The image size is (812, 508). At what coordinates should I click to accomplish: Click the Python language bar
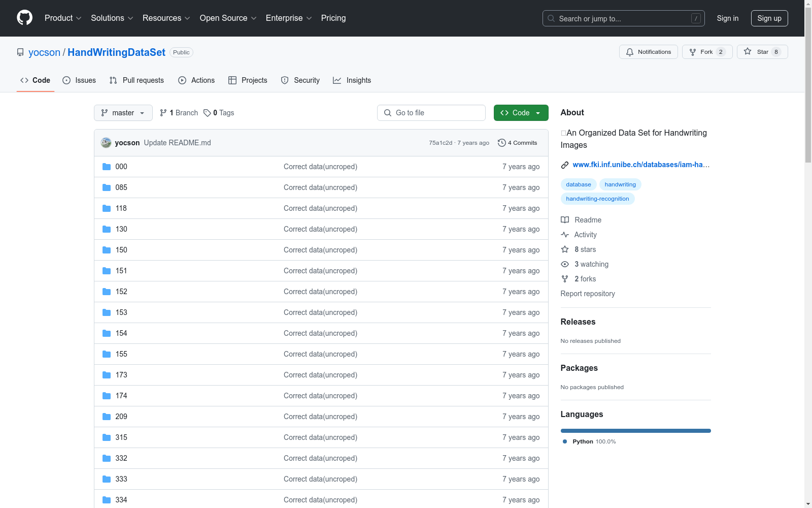click(x=636, y=431)
